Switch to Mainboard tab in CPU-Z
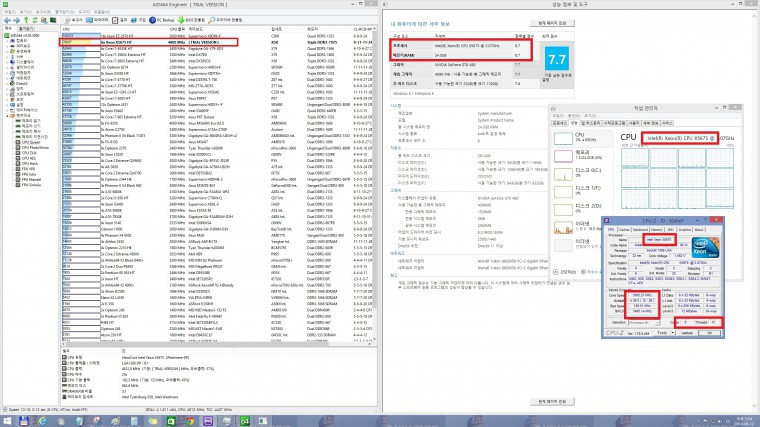This screenshot has width=760, height=427. click(640, 229)
